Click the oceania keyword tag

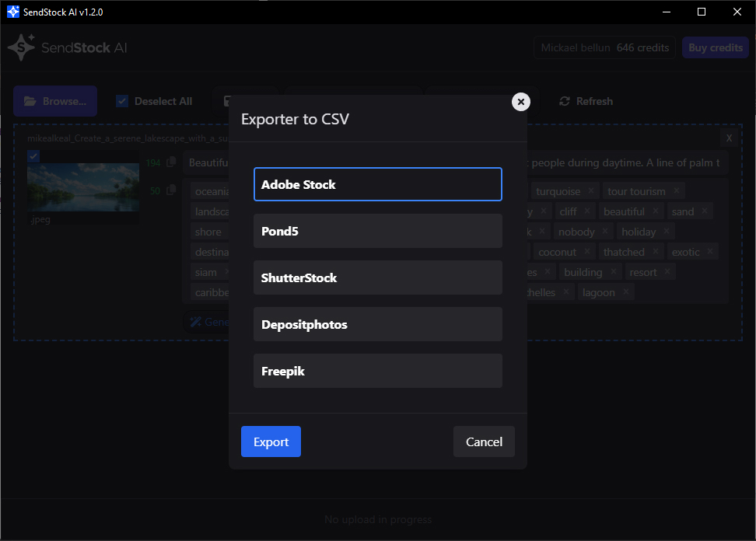tap(212, 191)
